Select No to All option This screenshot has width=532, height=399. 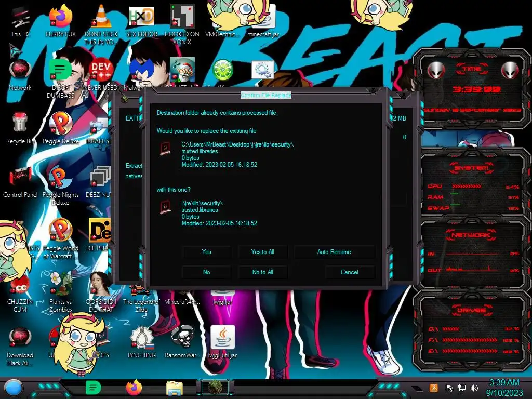tap(262, 272)
